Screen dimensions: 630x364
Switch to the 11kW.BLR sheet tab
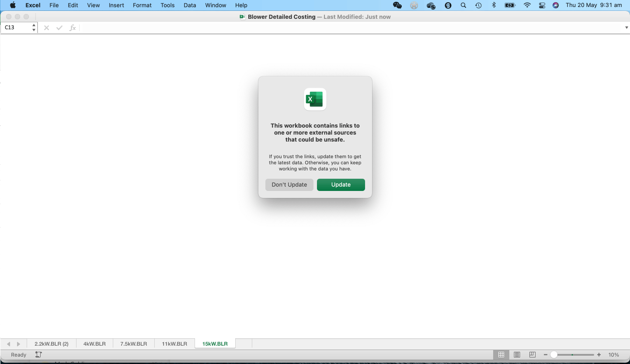point(174,344)
